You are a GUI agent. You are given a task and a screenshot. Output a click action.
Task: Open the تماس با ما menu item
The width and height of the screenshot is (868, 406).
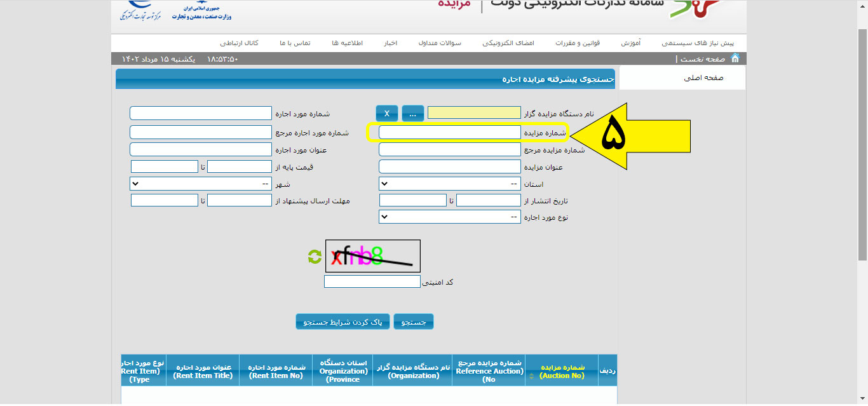click(x=295, y=43)
